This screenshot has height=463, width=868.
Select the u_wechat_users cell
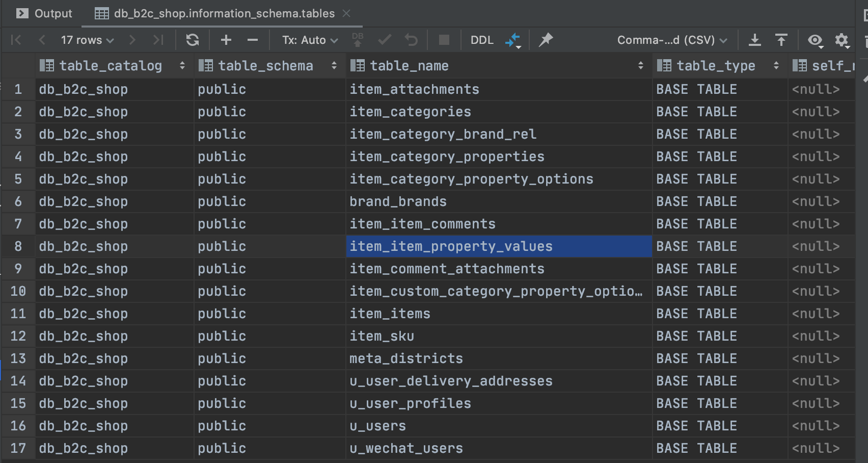499,448
